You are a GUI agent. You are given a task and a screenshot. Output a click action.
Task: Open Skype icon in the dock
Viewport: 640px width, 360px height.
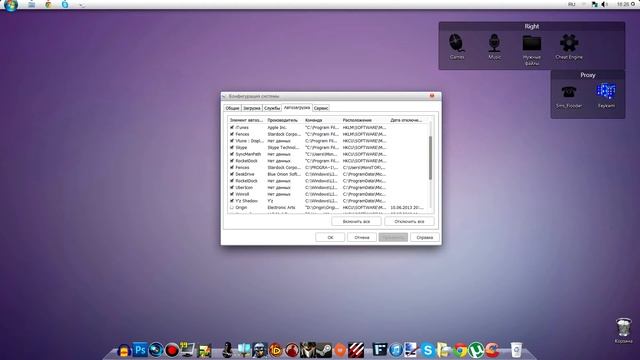click(427, 350)
